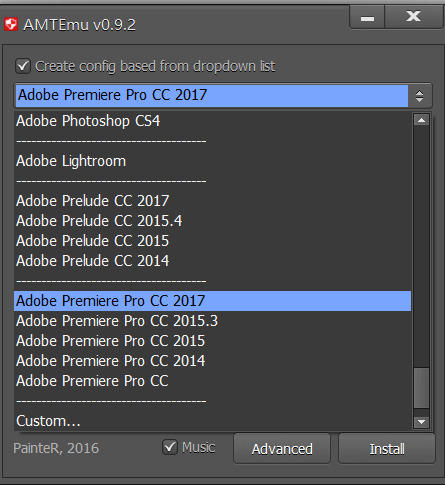Uncheck the Music checkbox

point(170,447)
